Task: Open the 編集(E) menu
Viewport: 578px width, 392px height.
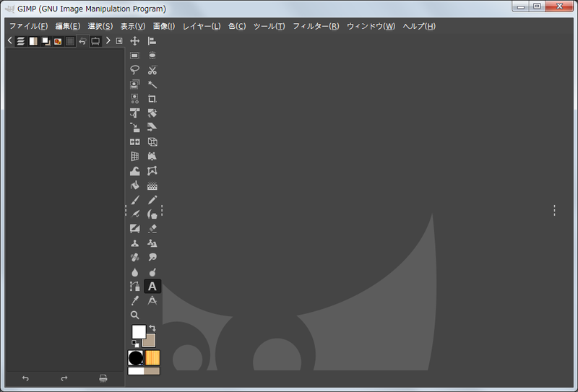Action: click(x=68, y=26)
